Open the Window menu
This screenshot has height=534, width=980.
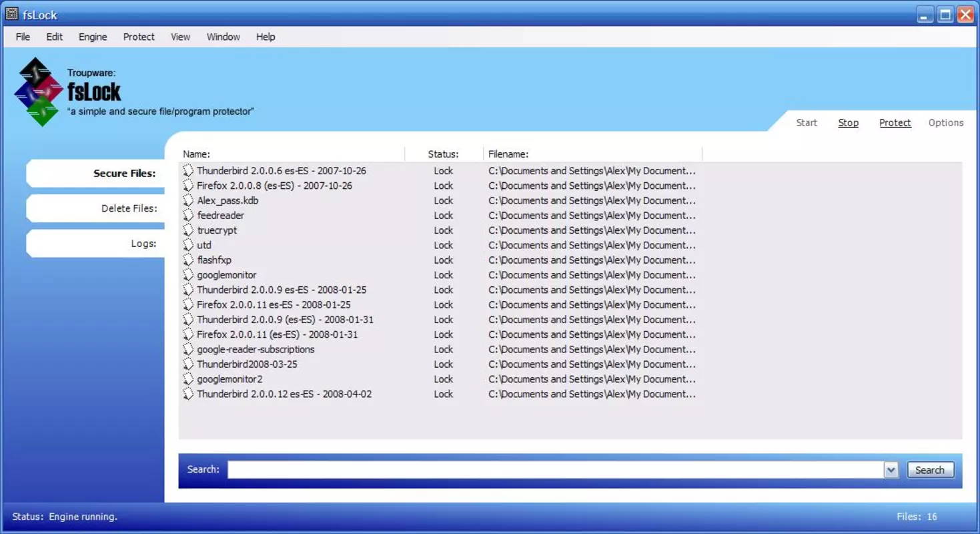pyautogui.click(x=223, y=37)
